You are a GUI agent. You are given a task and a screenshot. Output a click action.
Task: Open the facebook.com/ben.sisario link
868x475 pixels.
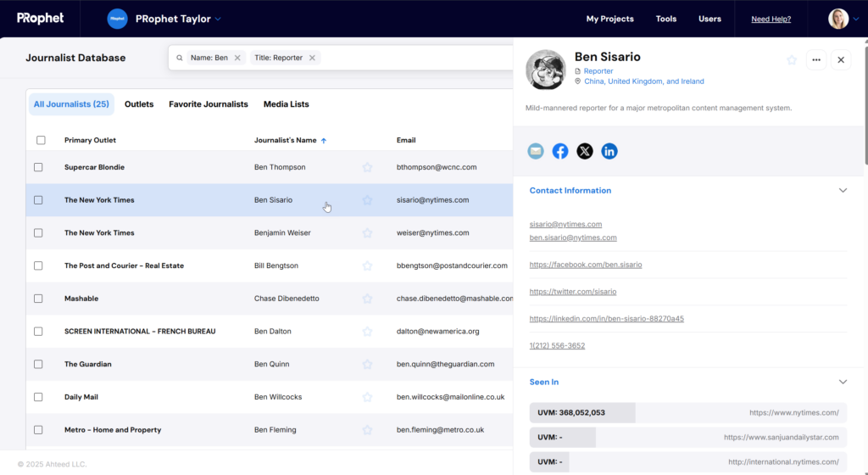(586, 265)
